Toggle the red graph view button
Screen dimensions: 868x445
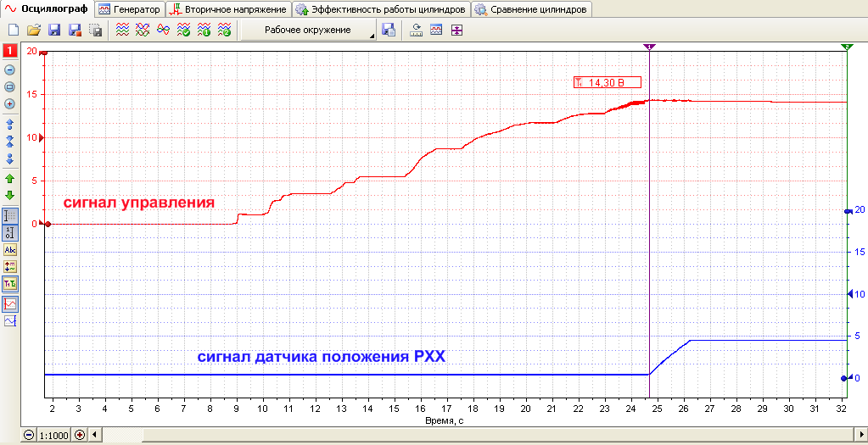pyautogui.click(x=10, y=303)
